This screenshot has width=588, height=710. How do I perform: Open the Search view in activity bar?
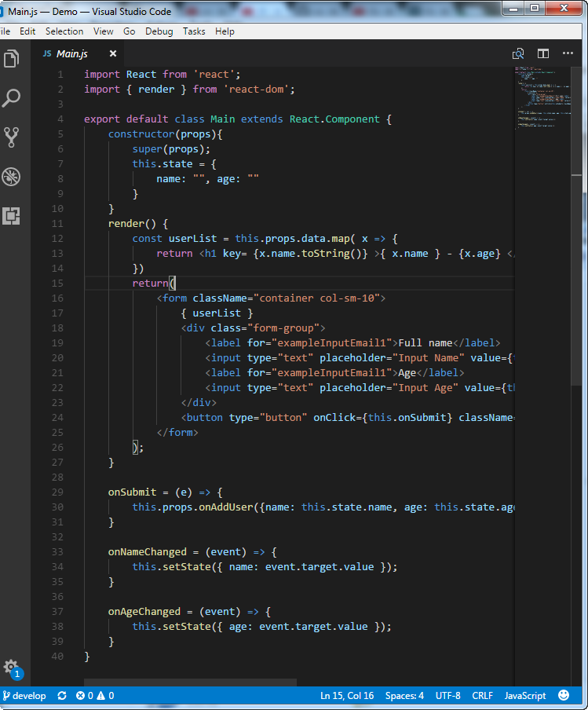pyautogui.click(x=11, y=98)
